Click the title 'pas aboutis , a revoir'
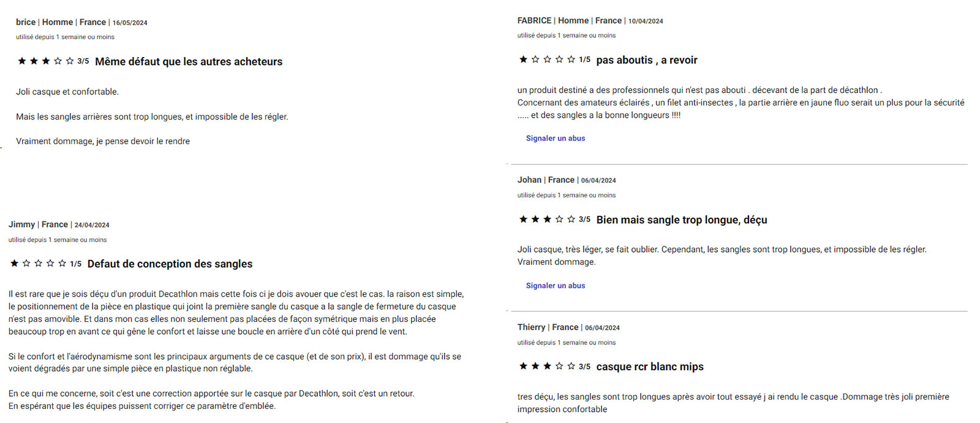Screen dimensions: 980x423 [647, 60]
